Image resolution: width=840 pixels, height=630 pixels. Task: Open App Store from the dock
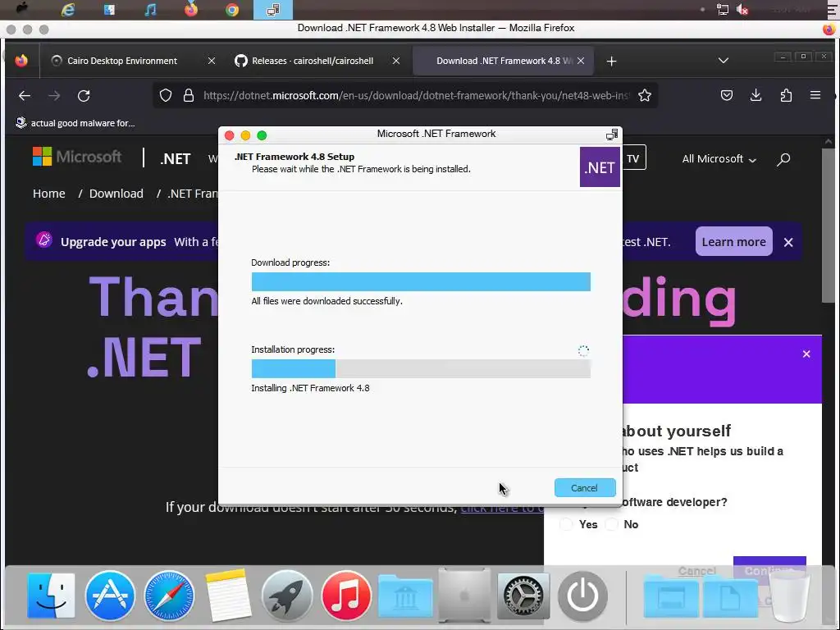(x=110, y=596)
